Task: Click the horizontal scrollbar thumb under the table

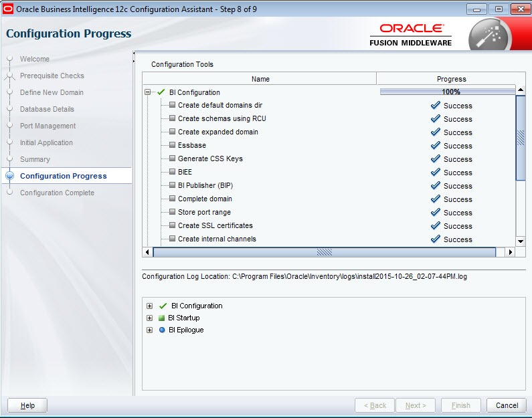Action: (x=325, y=252)
